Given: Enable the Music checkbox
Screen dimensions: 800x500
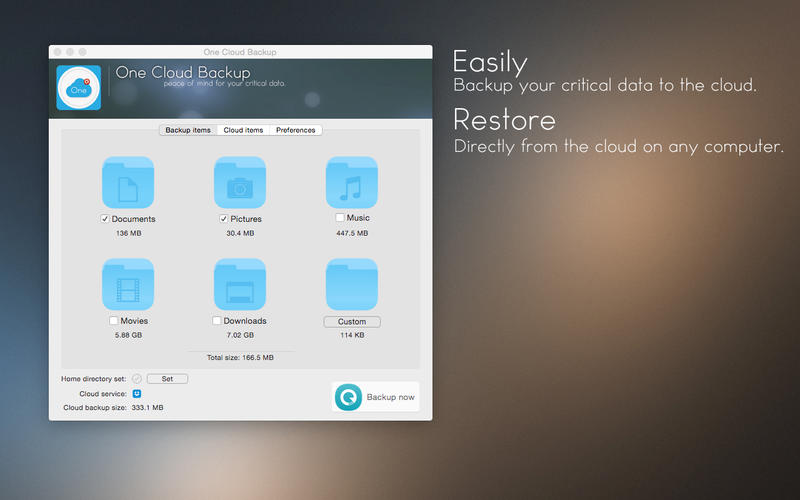Looking at the screenshot, I should click(340, 217).
